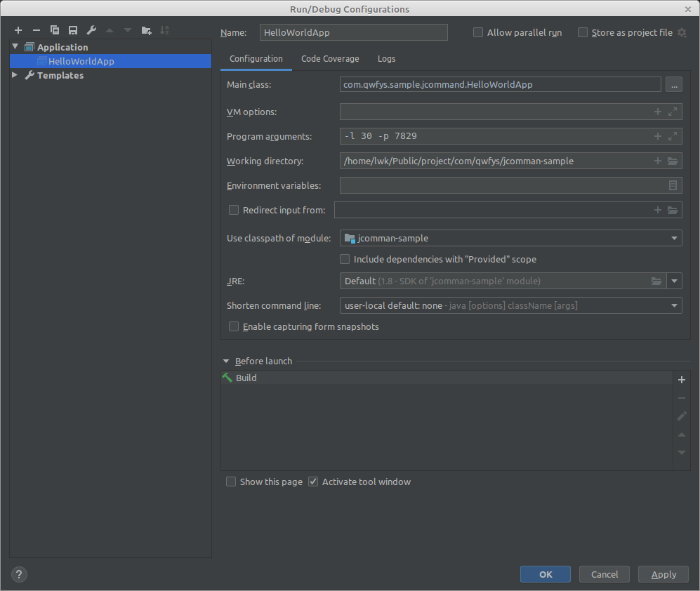Click the OK button
The width and height of the screenshot is (700, 591).
point(545,574)
